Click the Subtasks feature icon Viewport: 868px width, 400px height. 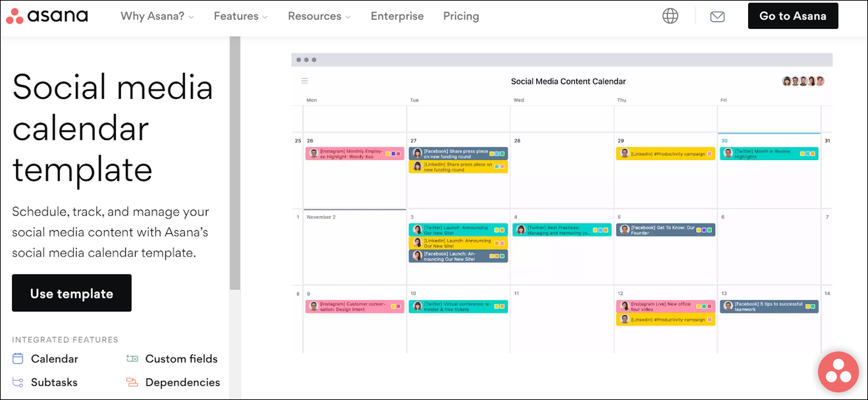point(18,382)
